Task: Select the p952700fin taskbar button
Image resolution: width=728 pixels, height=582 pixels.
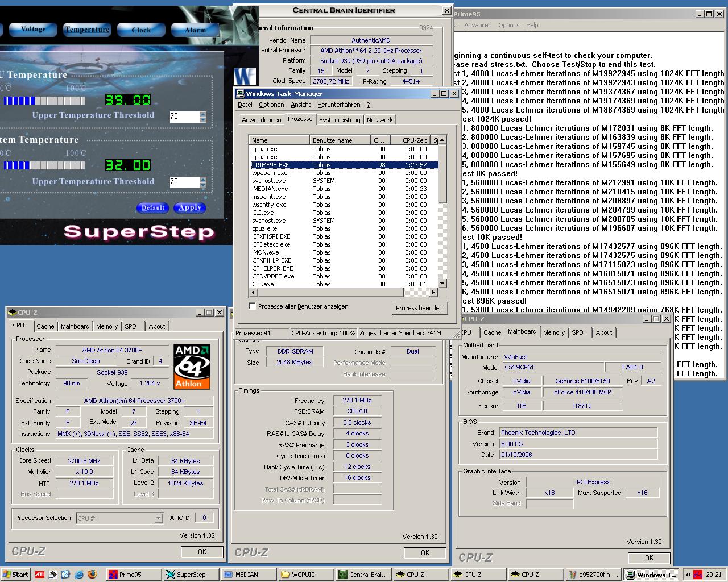Action: 593,575
